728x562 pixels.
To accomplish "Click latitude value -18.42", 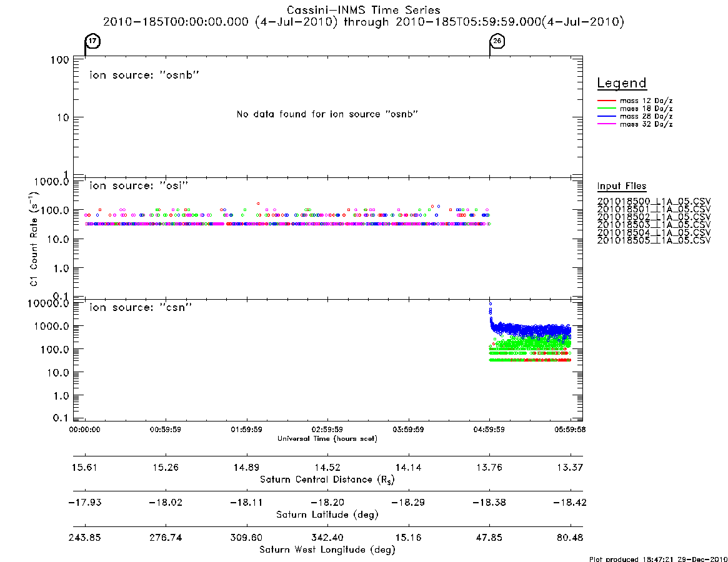I will pyautogui.click(x=570, y=503).
